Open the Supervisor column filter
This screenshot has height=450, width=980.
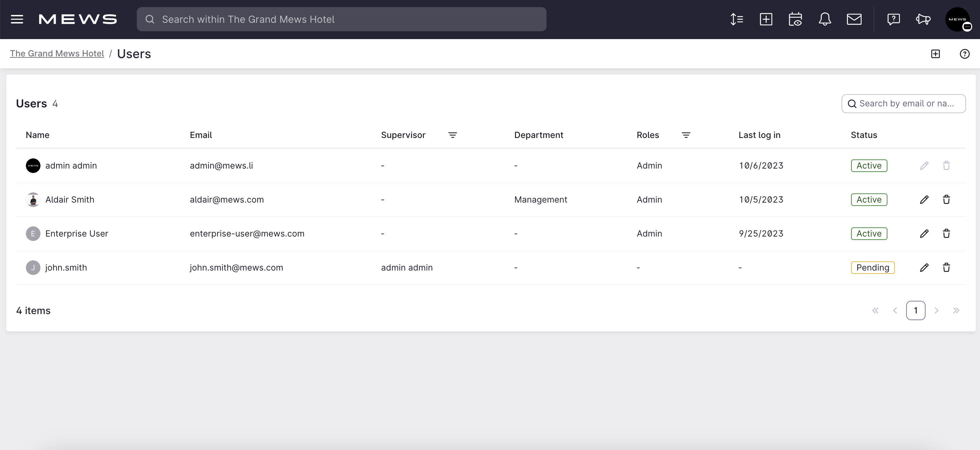pyautogui.click(x=452, y=135)
